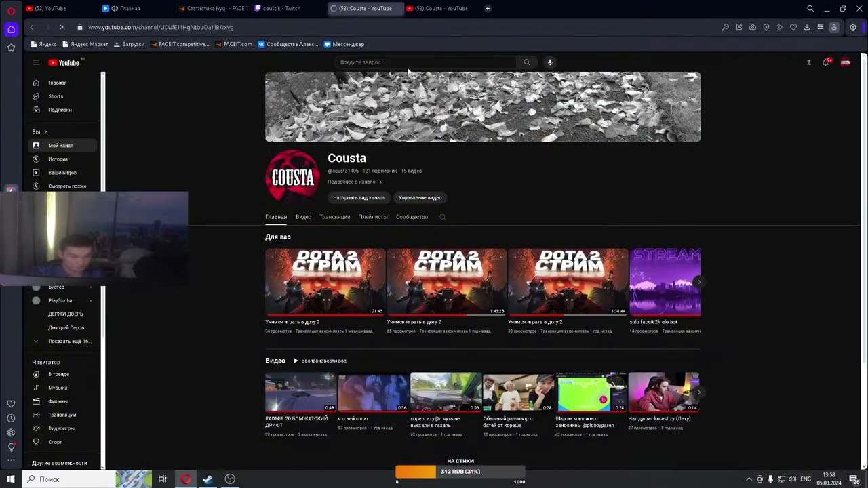Screen dimensions: 868x488
Task: Click the Opera menu logo
Action: tap(11, 9)
